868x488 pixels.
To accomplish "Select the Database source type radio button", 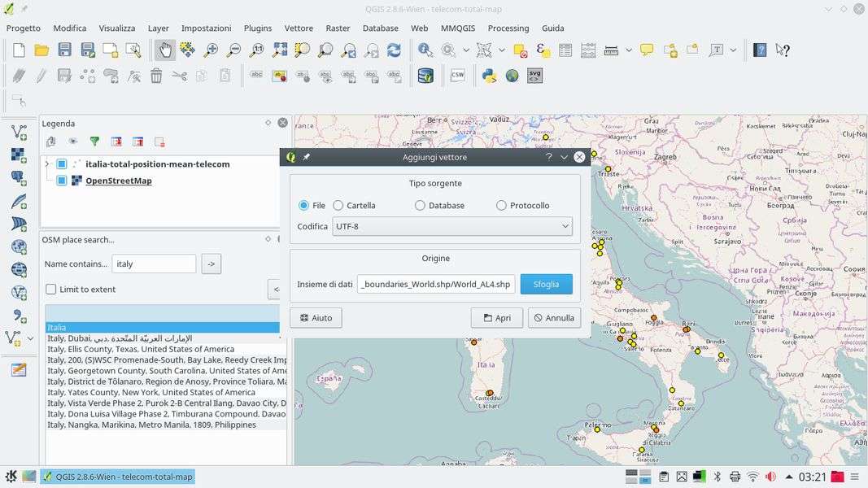I will click(420, 206).
